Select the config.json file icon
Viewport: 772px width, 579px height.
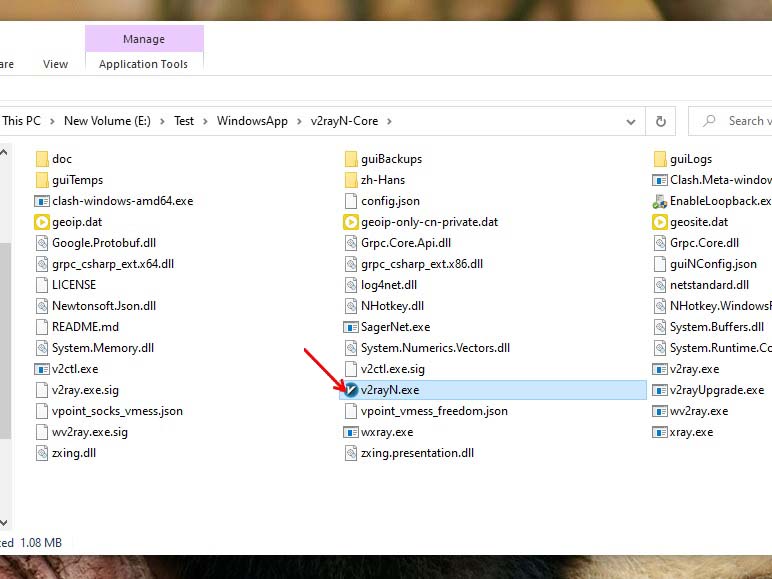click(351, 201)
